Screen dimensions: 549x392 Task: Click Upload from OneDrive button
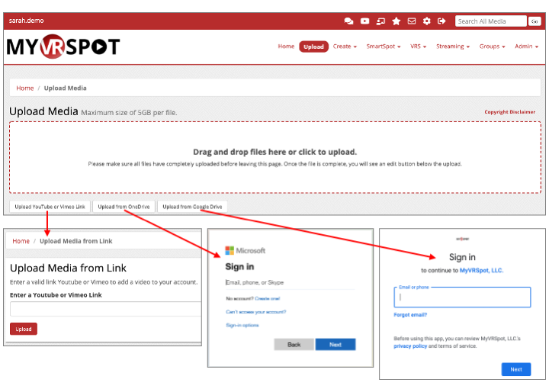[x=124, y=207]
